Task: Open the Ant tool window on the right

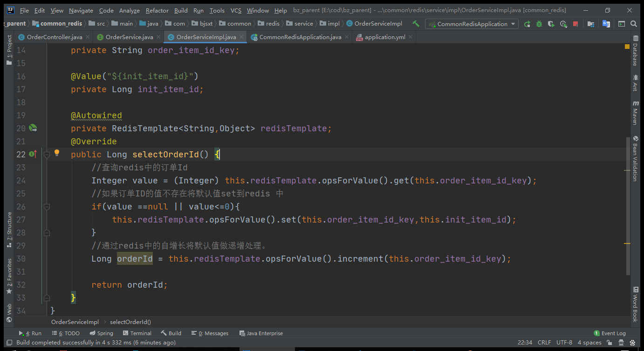Action: pos(635,83)
